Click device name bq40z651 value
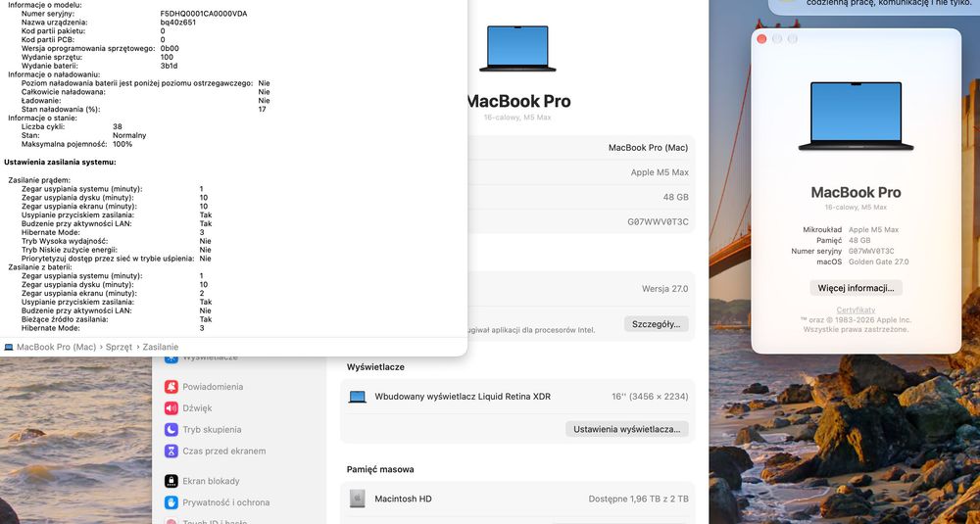 (178, 22)
